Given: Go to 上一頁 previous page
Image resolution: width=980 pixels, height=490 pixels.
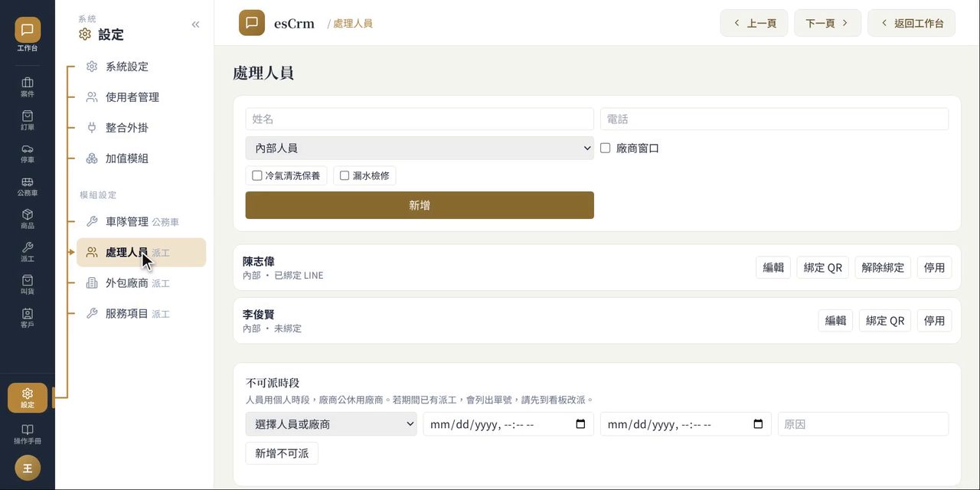Looking at the screenshot, I should point(754,23).
